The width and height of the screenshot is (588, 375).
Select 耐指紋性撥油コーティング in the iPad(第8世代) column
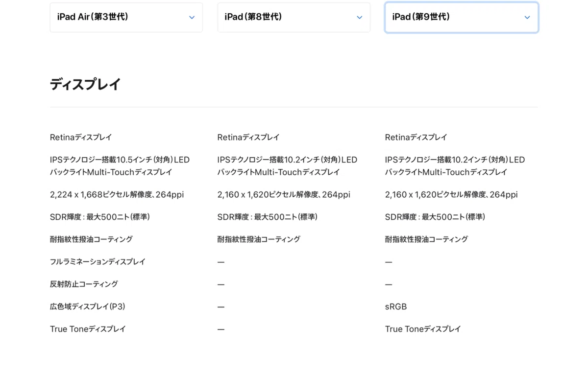[259, 239]
